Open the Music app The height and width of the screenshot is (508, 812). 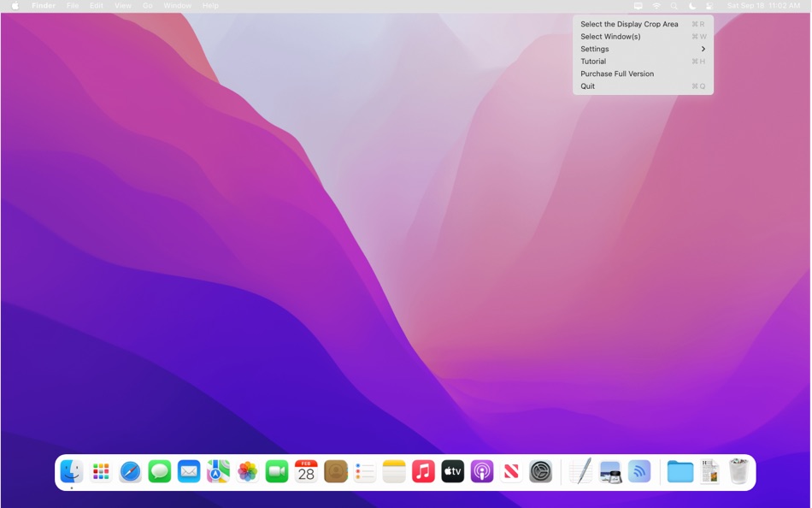click(x=422, y=471)
